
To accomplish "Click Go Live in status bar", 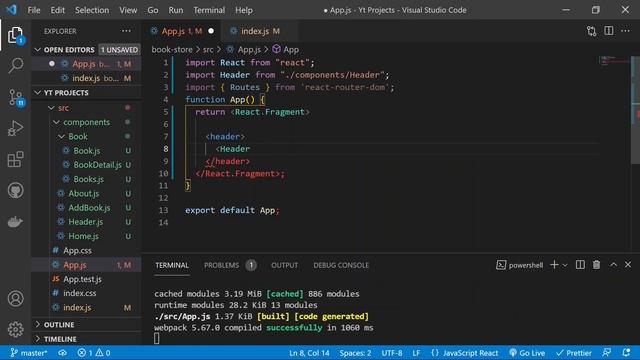I will point(527,353).
